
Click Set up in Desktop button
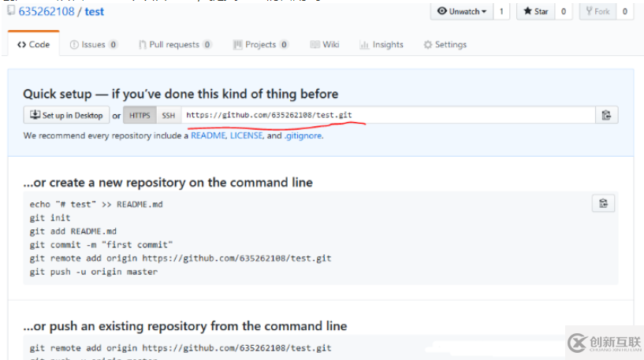click(66, 115)
